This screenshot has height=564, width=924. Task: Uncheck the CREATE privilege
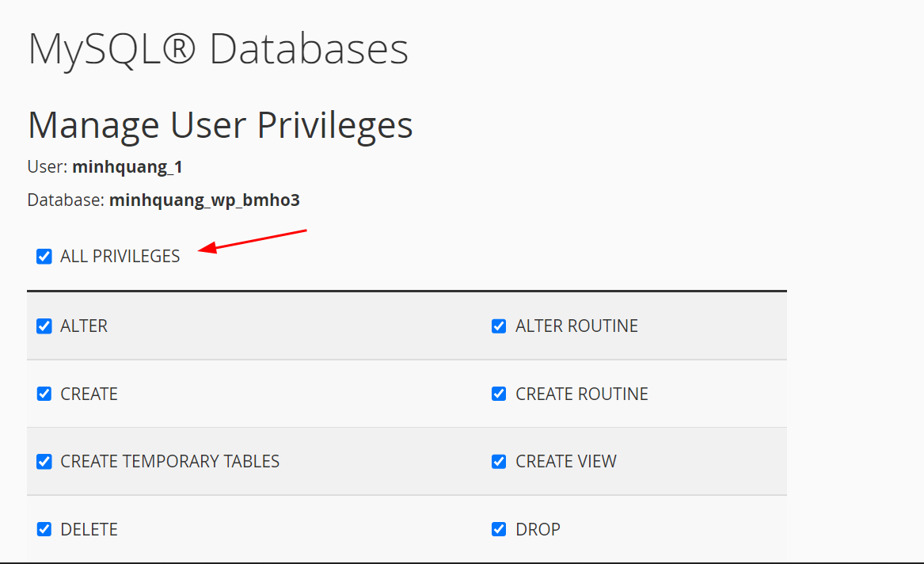pos(44,394)
